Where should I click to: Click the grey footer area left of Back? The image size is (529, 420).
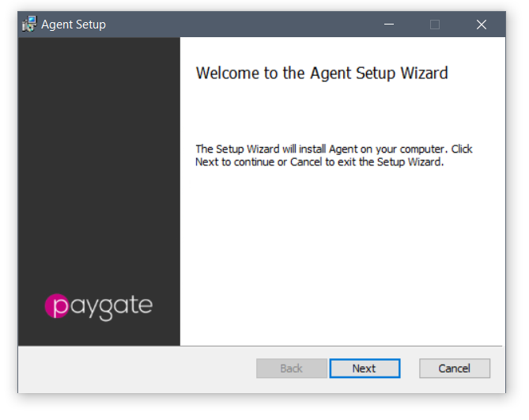137,369
